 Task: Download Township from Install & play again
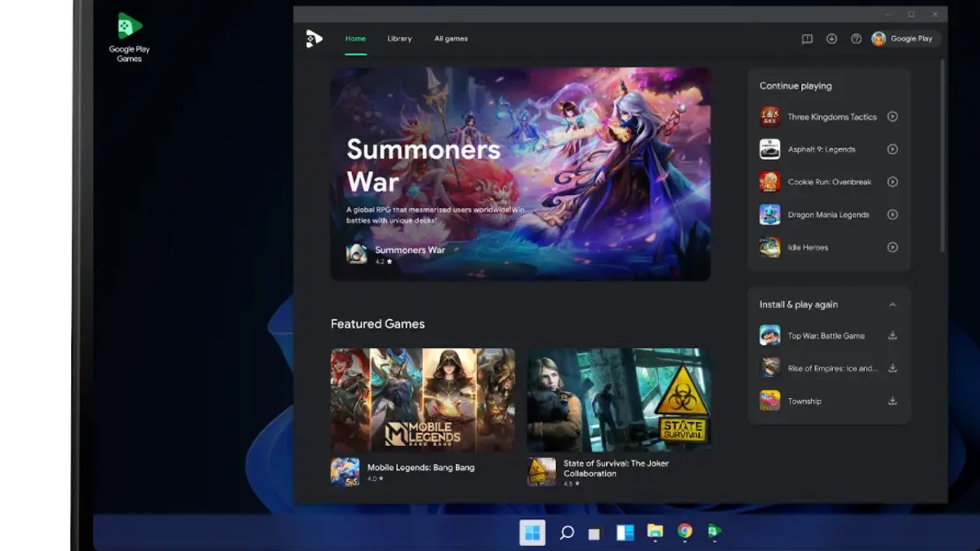point(892,401)
